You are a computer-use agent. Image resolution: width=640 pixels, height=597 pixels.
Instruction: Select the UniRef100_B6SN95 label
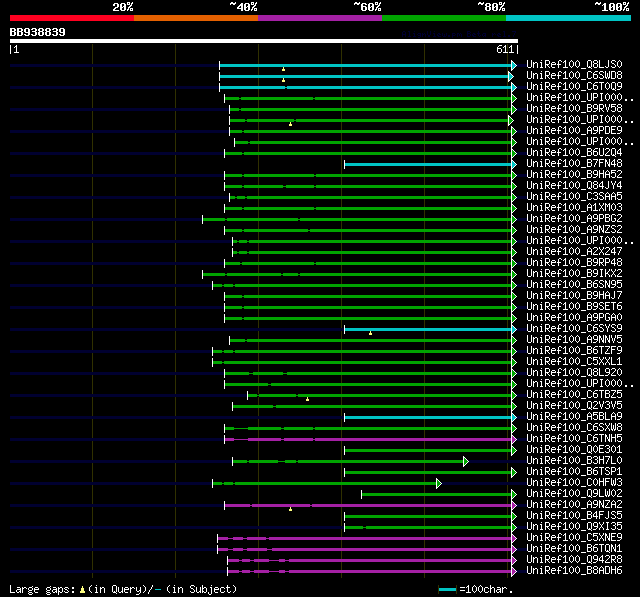click(x=574, y=285)
